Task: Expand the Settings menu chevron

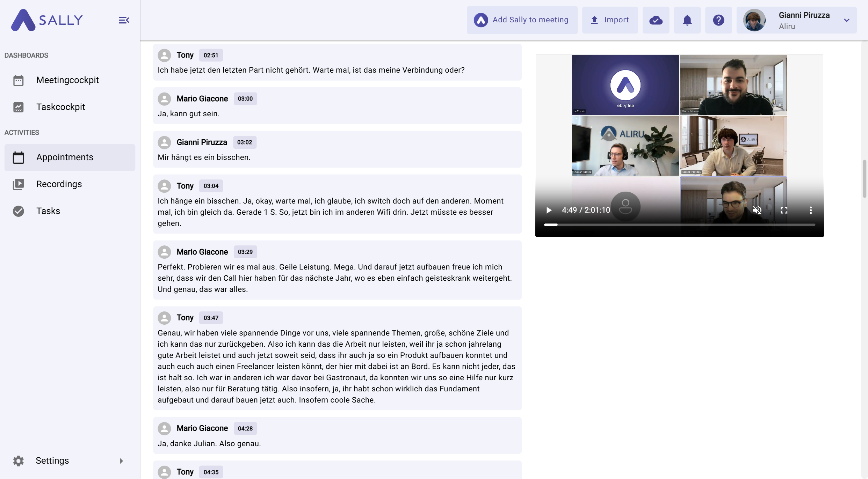Action: (121, 460)
